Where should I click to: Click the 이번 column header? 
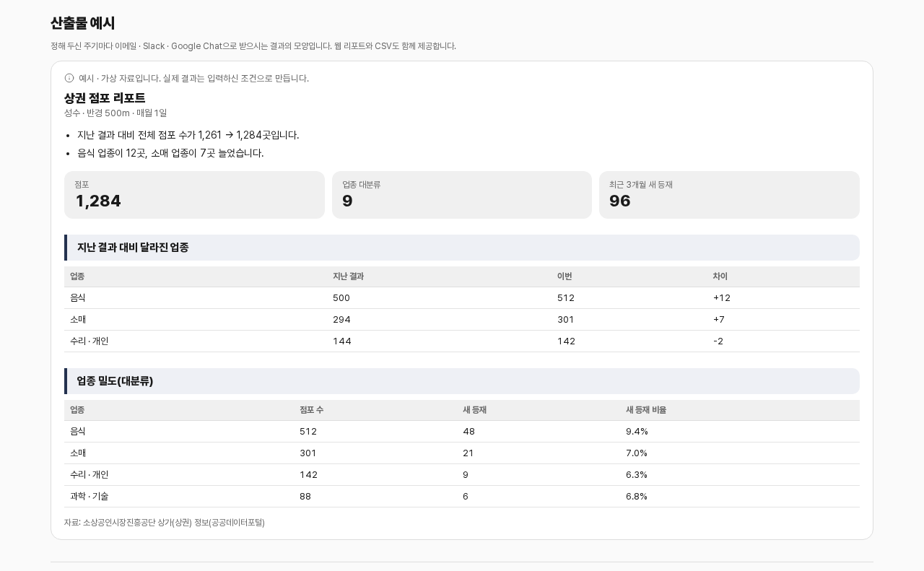pos(565,276)
